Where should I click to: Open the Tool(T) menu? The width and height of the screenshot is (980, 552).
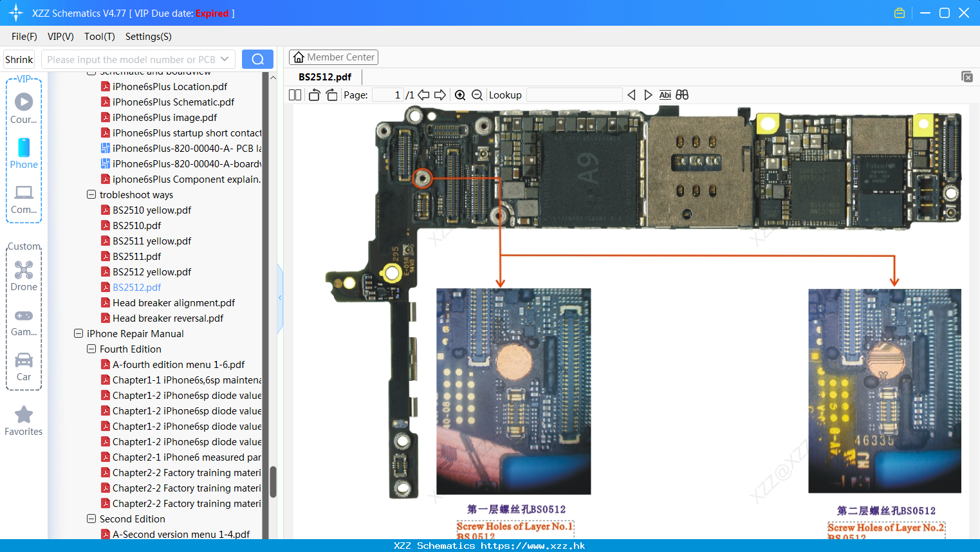point(100,37)
